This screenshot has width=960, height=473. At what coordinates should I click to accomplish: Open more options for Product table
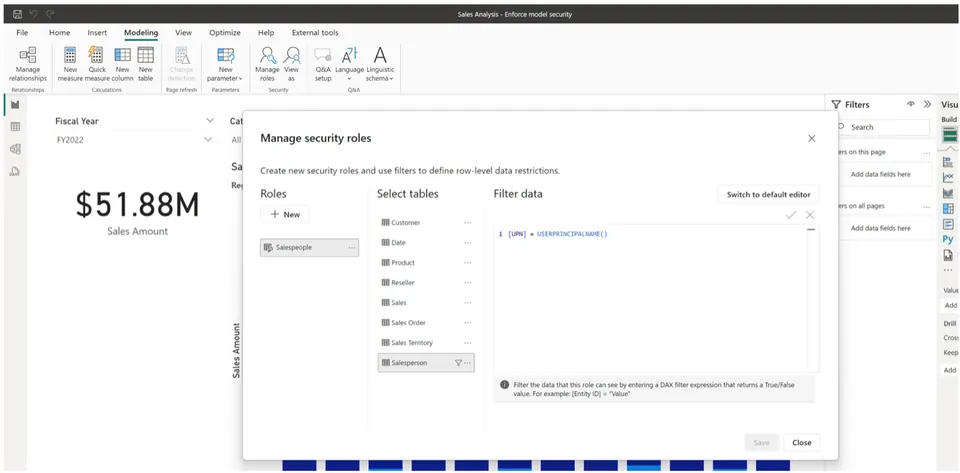(x=468, y=263)
